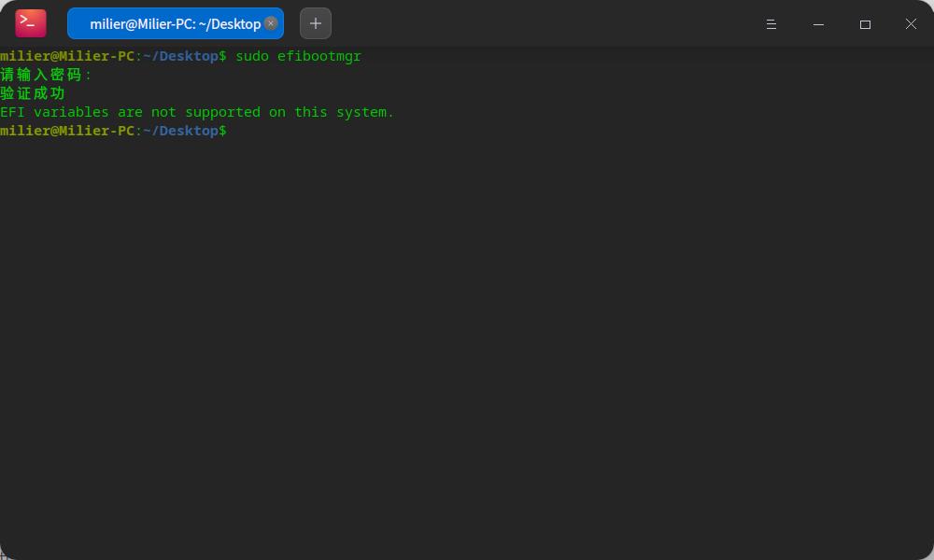This screenshot has height=560, width=934.
Task: Click the red terminal application icon
Action: click(x=30, y=23)
